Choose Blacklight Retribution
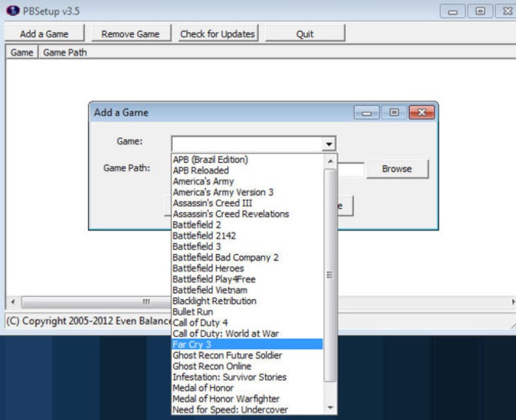Screen dimensions: 516x420 [x=247, y=301]
